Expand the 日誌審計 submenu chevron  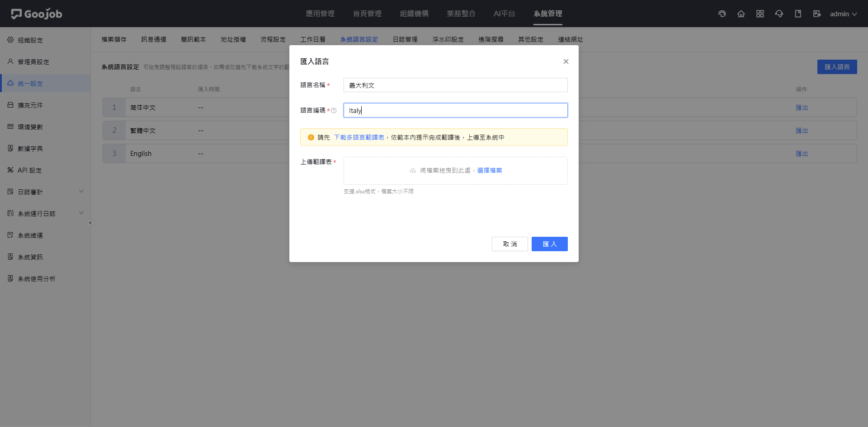(x=81, y=191)
